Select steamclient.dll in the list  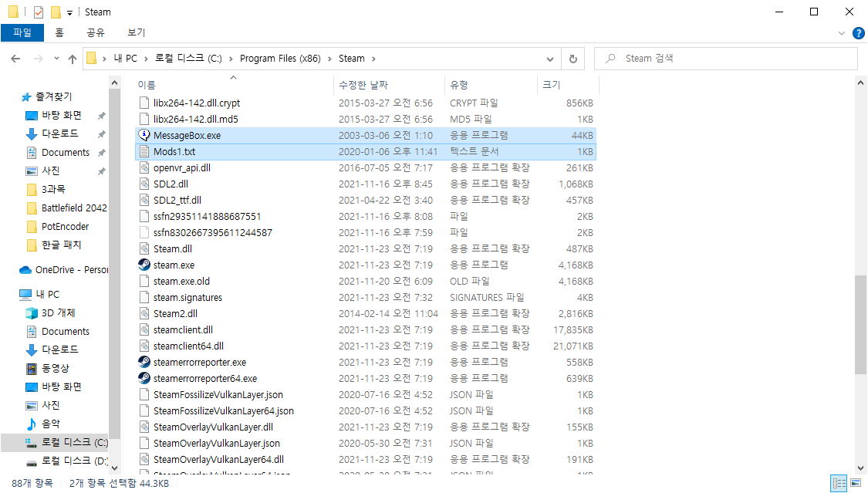[x=183, y=329]
